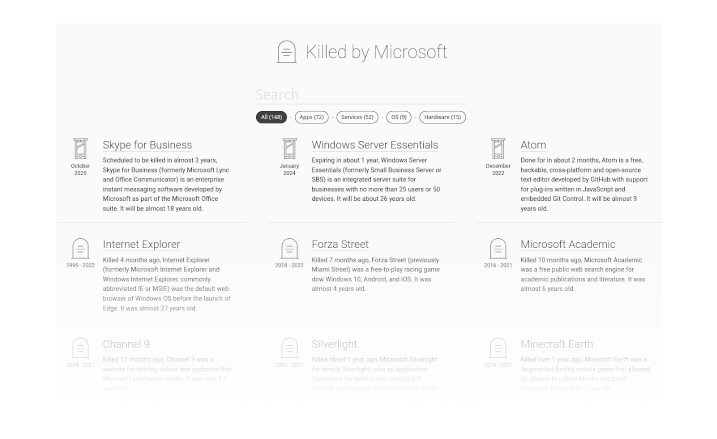Click the tombstone icon beside Forza Street
Screen dimensions: 717x439
click(289, 248)
